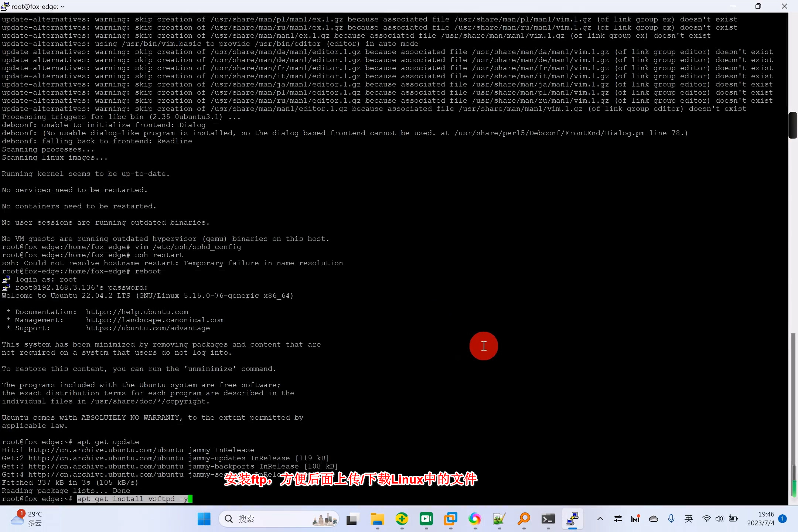Click the green command prompt cursor block
Image resolution: width=798 pixels, height=532 pixels.
tap(190, 499)
